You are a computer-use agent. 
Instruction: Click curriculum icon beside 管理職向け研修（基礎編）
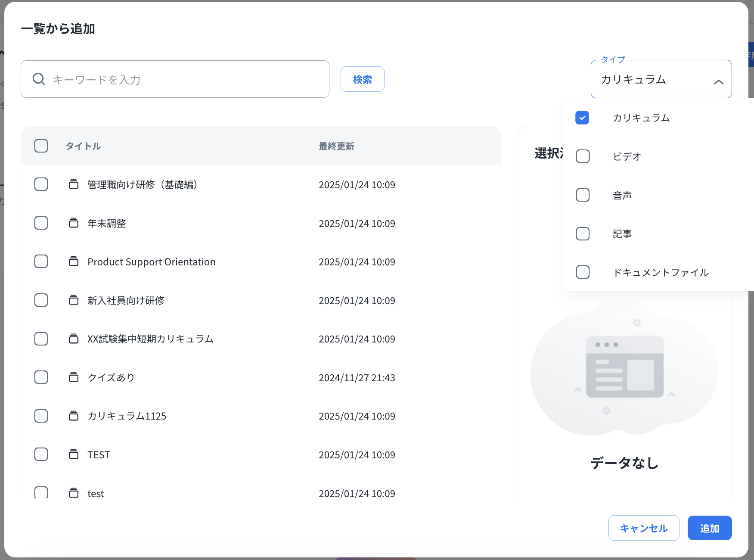click(74, 184)
